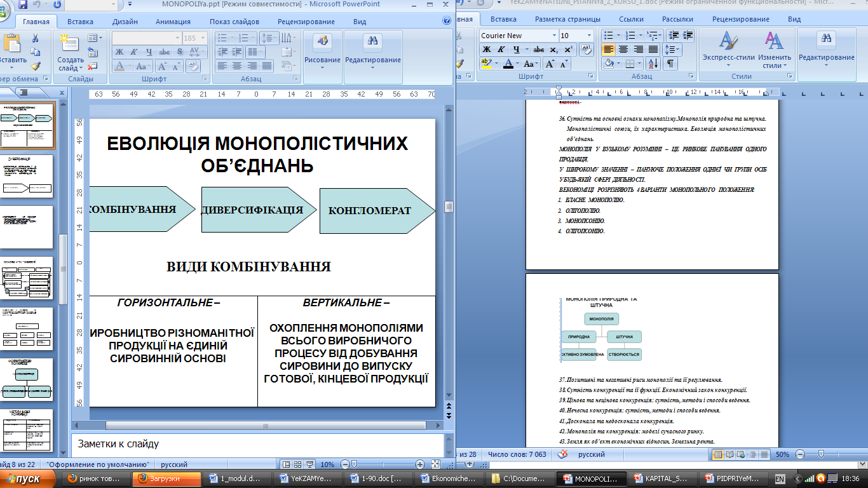Select the КОНГЛОМЕРАТ arrow shape on slide
Viewport: 868px width, 488px height.
point(377,210)
